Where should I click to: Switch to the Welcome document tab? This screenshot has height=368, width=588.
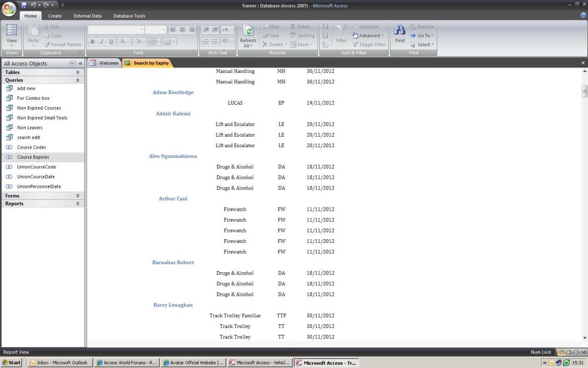coord(104,63)
